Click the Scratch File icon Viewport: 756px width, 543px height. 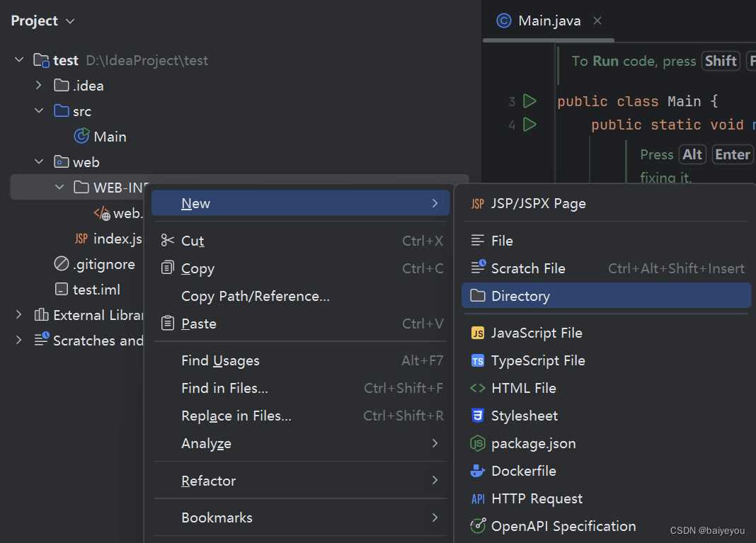[x=478, y=268]
